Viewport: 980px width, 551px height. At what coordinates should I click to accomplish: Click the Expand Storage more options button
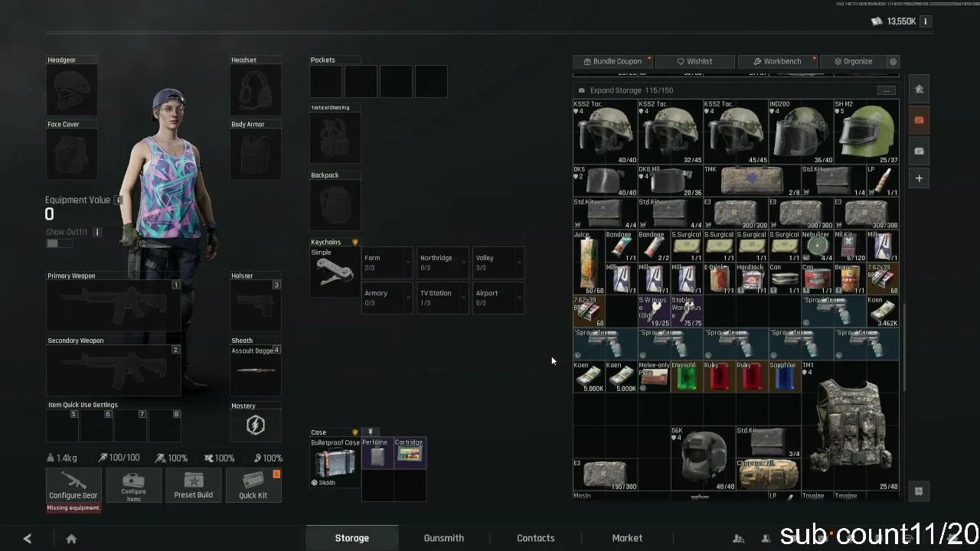(x=886, y=90)
